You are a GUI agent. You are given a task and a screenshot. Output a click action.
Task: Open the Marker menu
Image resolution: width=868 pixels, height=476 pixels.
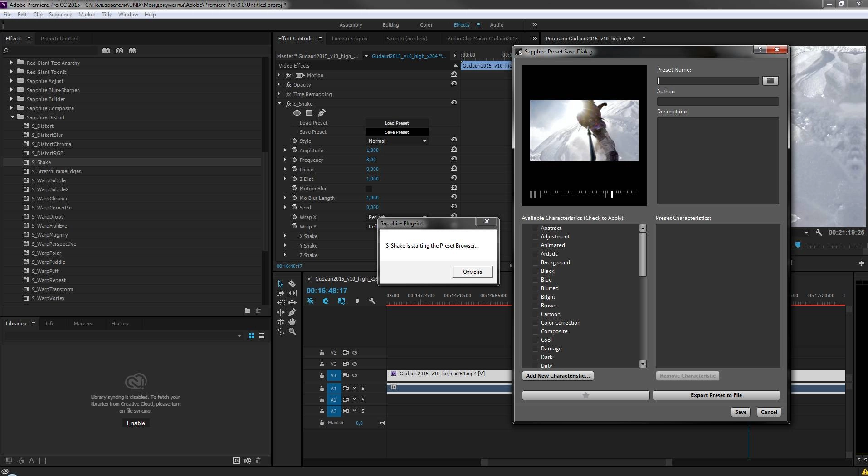[x=87, y=15]
